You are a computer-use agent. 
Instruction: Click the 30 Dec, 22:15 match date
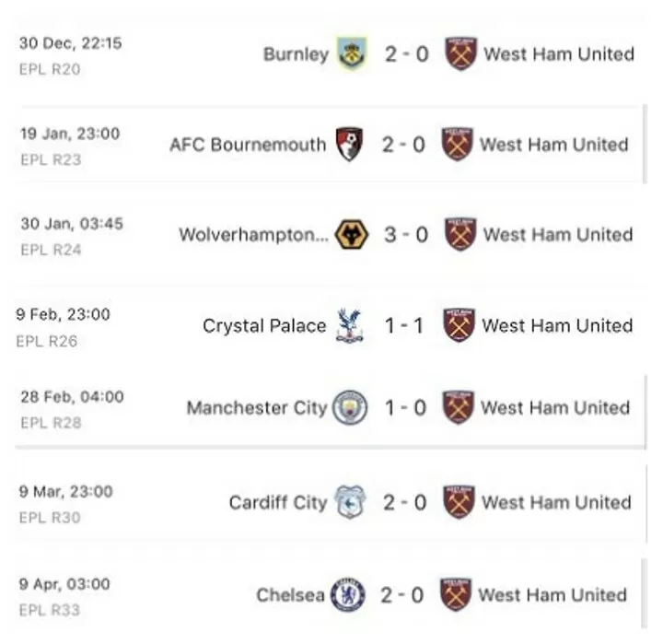tap(71, 43)
